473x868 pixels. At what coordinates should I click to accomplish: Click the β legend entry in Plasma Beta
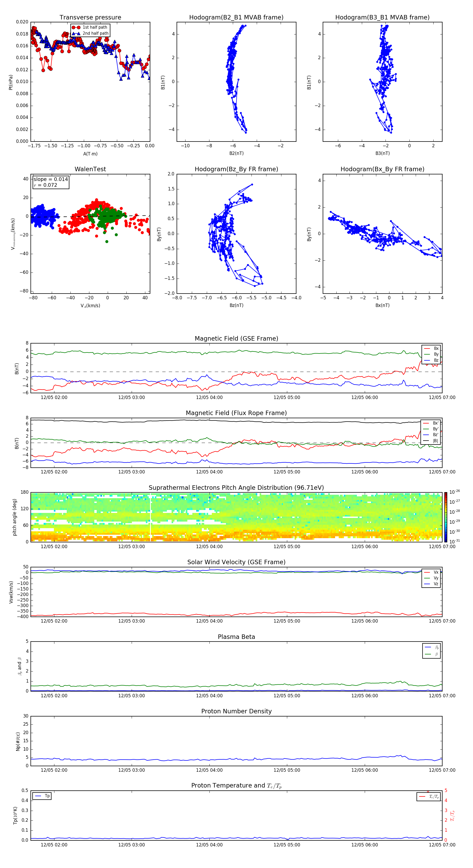tap(431, 654)
